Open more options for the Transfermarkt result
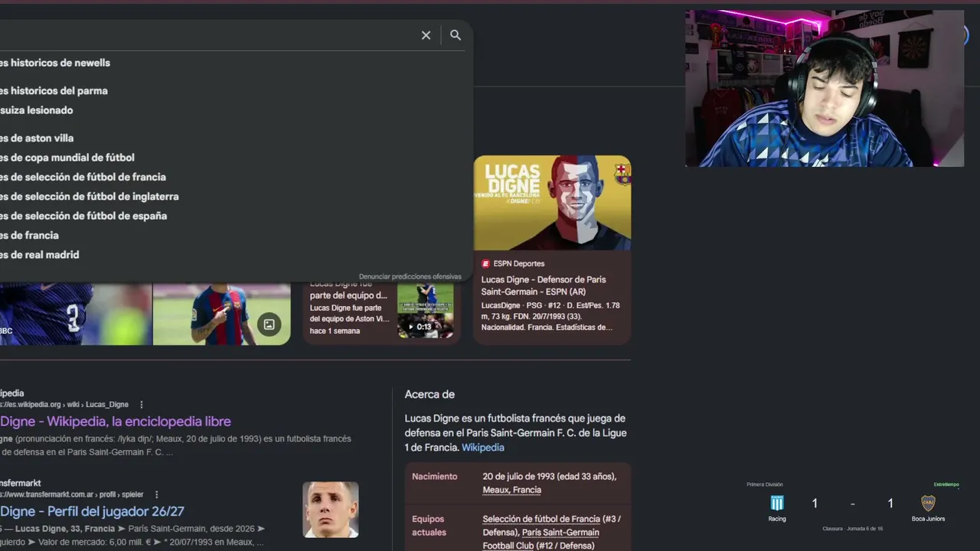The image size is (980, 551). click(x=157, y=494)
